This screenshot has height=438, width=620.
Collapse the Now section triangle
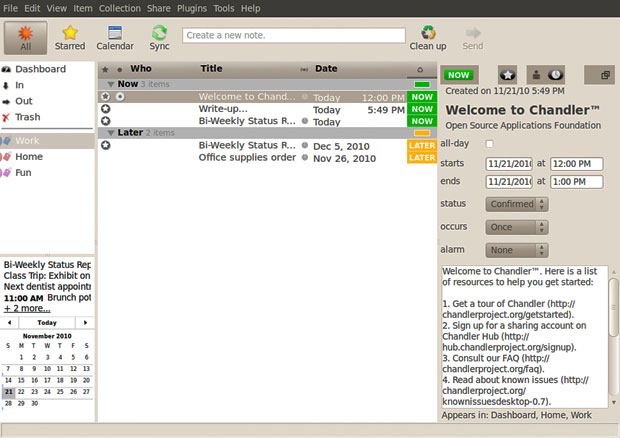coord(111,84)
